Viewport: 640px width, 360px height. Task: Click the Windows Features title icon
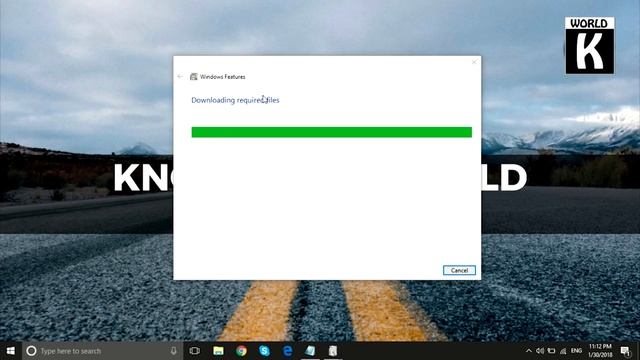point(193,76)
